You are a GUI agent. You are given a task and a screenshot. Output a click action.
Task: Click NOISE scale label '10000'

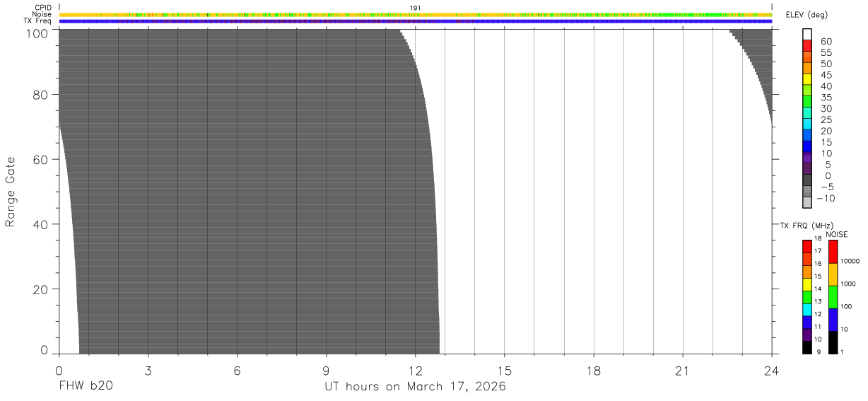[849, 262]
